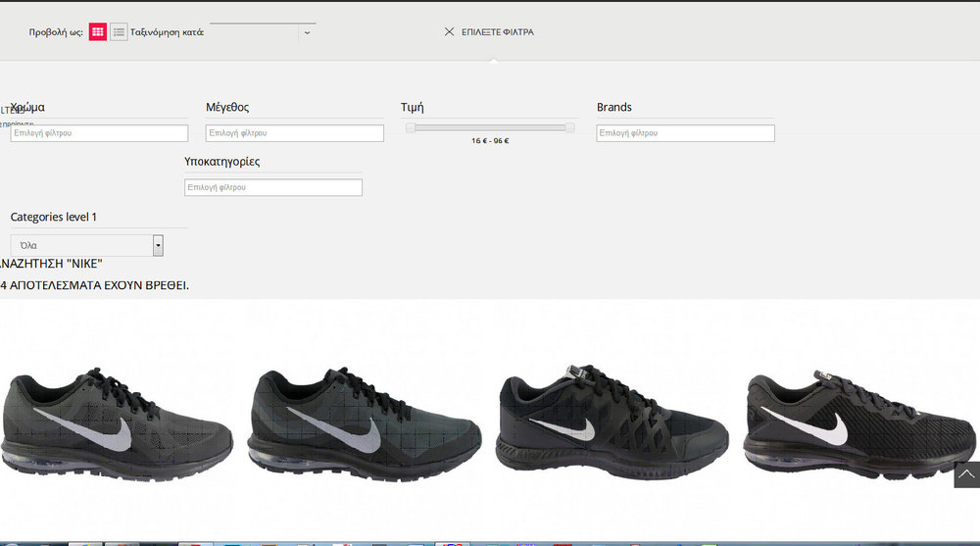Viewport: 980px width, 546px height.
Task: Open the fourth black Nike shoe with white swoosh
Action: [x=859, y=423]
